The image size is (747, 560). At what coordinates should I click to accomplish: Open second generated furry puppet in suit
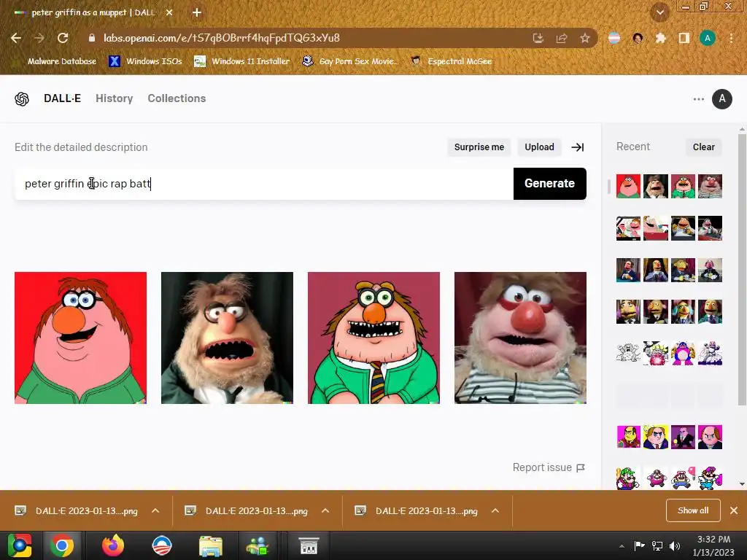[228, 338]
